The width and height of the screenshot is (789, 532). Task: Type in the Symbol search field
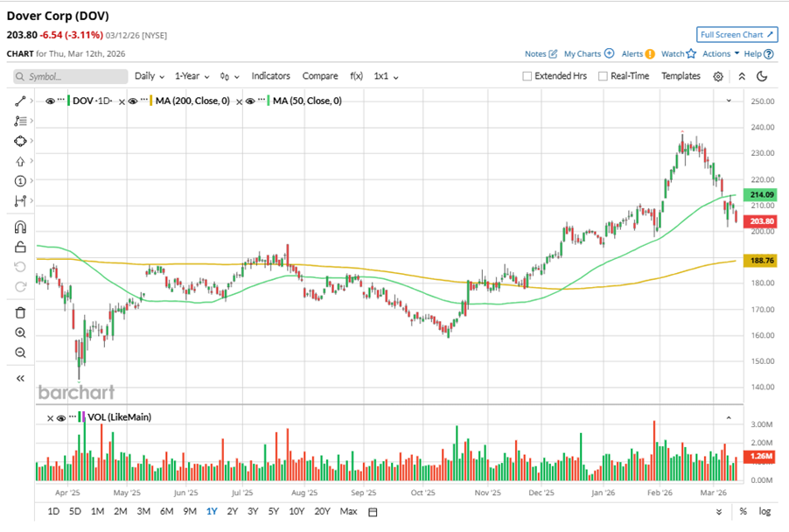coord(70,77)
